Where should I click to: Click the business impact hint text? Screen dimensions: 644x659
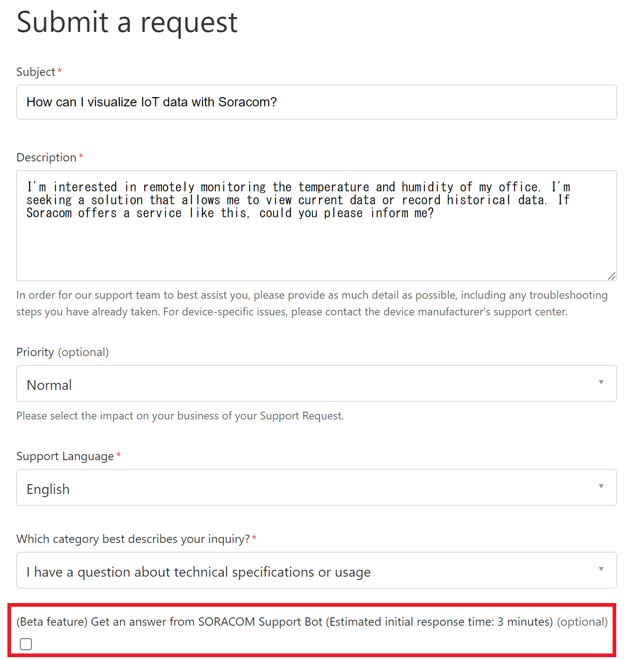point(180,416)
